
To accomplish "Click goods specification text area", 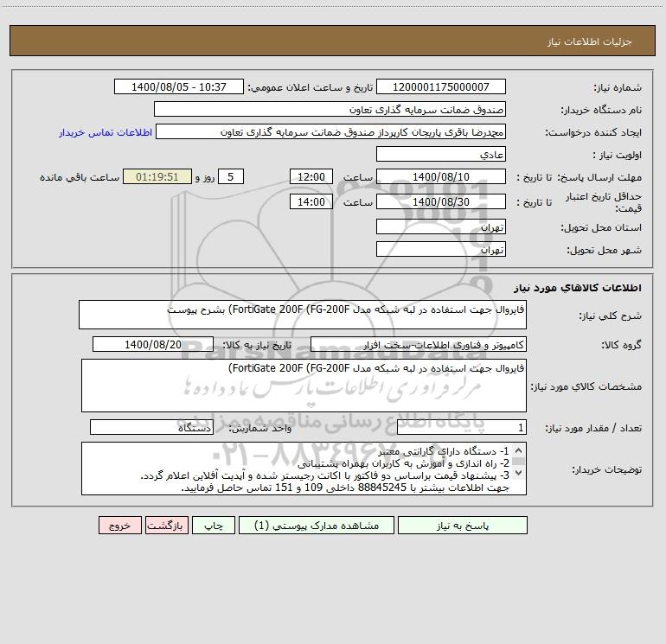I will 304,386.
